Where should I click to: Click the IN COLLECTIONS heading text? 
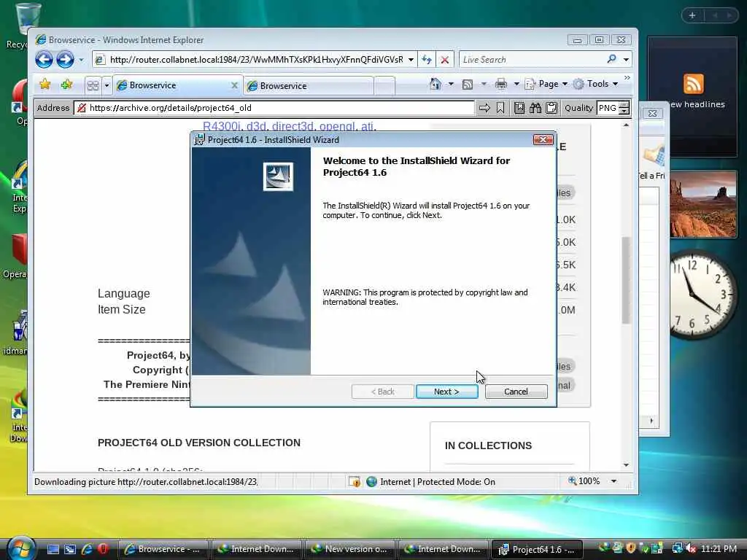coord(488,446)
